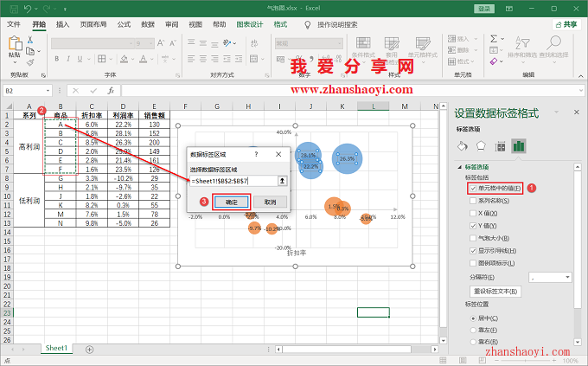Click the help question mark in dialog

[257, 154]
